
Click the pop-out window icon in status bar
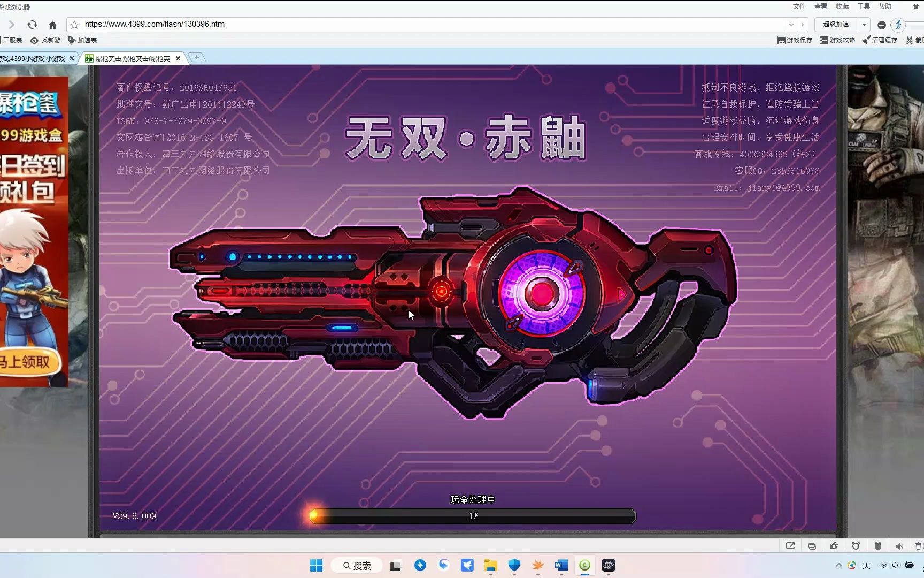coord(790,546)
